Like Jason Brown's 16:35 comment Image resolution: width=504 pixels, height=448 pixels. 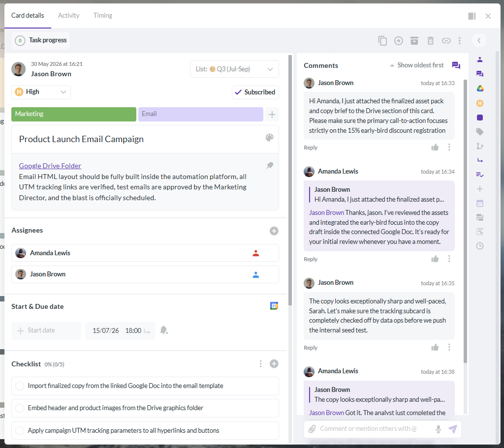click(x=435, y=347)
